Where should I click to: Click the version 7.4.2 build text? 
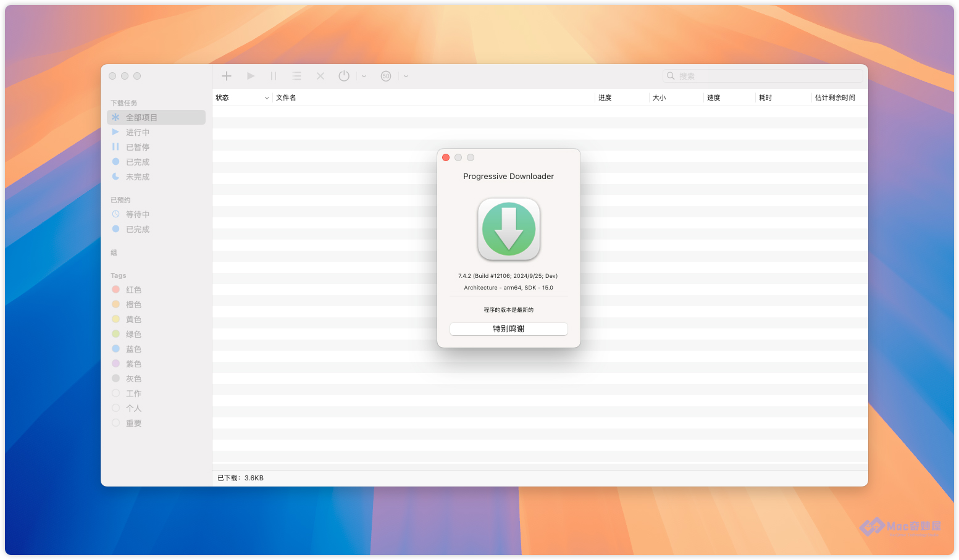(x=508, y=276)
